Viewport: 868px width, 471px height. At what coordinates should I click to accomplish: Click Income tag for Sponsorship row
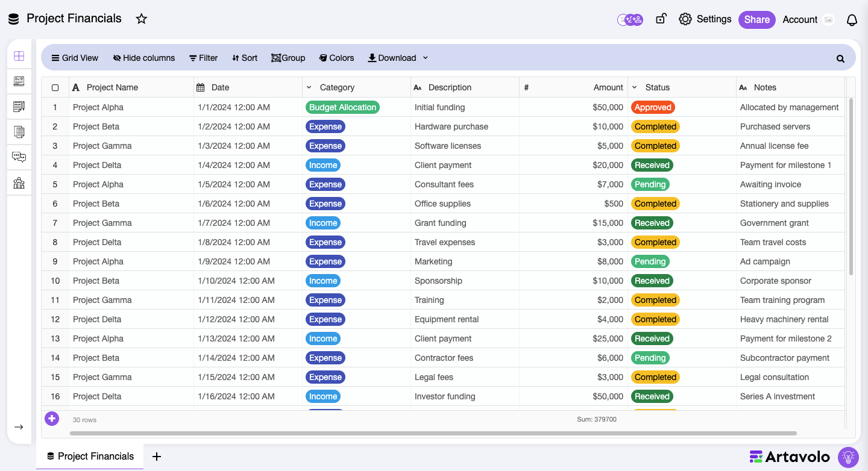click(323, 281)
